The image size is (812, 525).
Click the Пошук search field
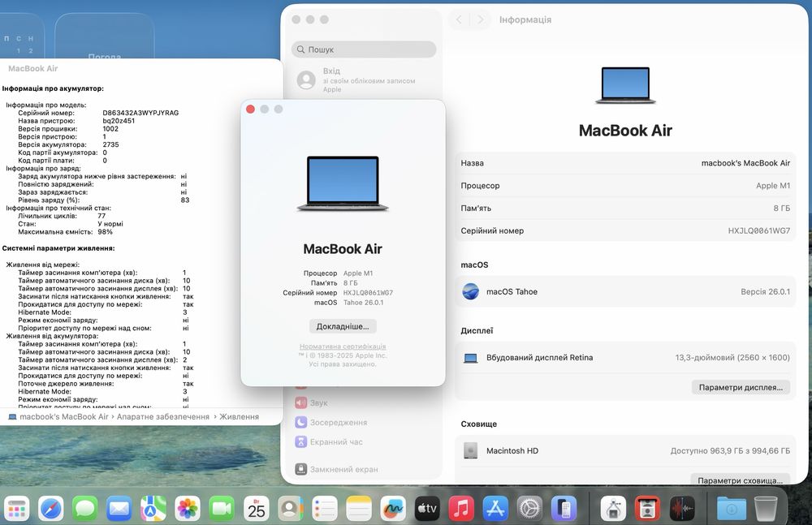point(364,49)
